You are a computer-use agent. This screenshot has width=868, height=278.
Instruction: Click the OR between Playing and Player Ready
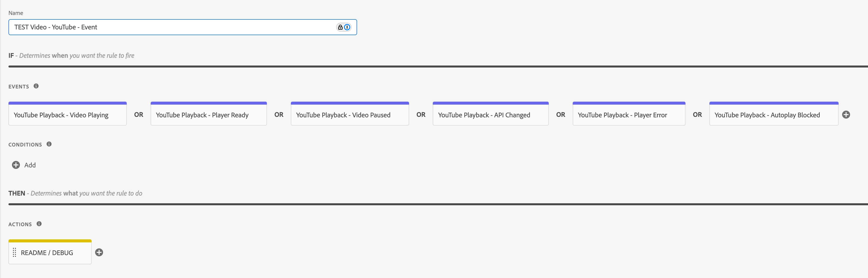coord(138,115)
